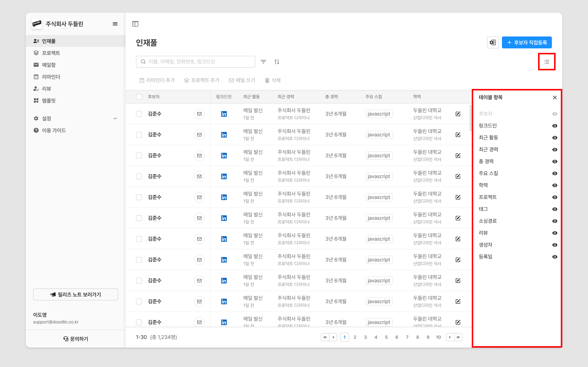Click the Excel export icon
The image size is (588, 367).
pyautogui.click(x=493, y=42)
